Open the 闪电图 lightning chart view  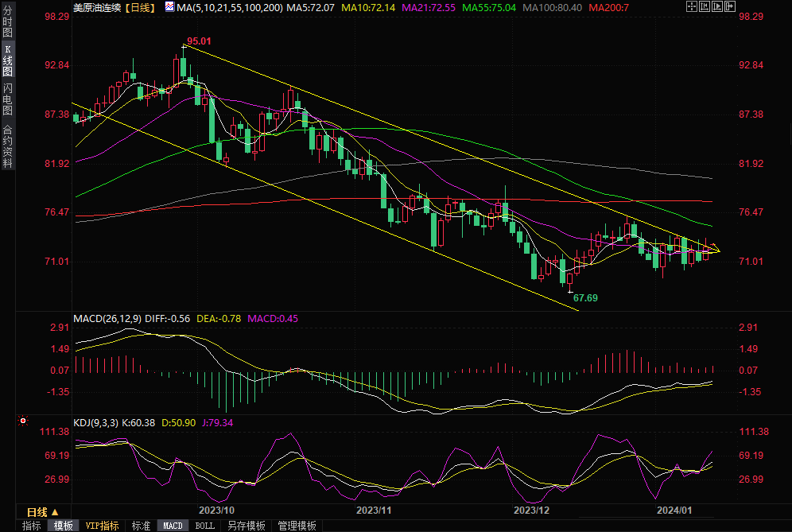pos(7,99)
